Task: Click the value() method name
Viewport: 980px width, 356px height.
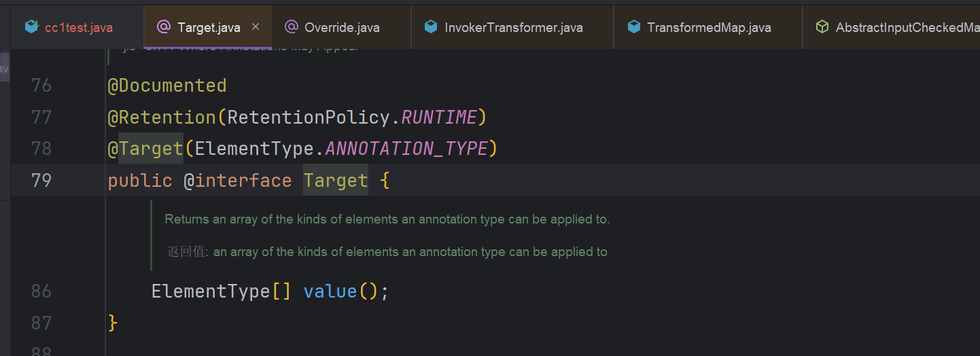Action: 330,291
